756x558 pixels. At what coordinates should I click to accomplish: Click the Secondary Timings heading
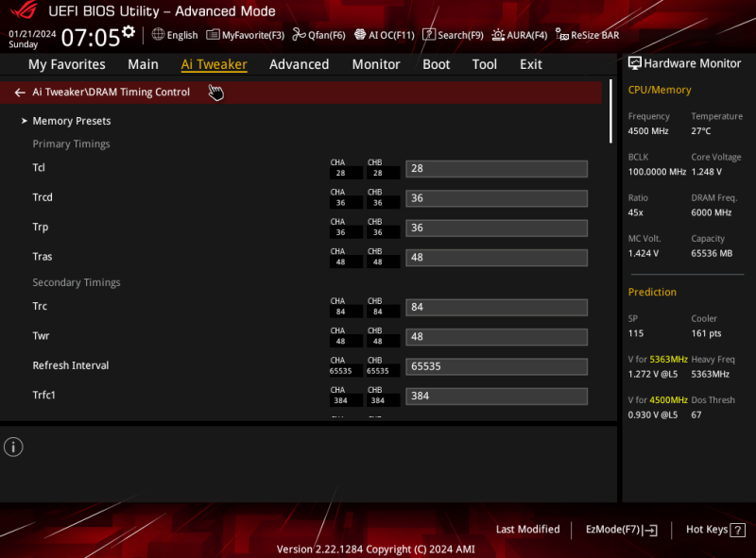coord(77,283)
